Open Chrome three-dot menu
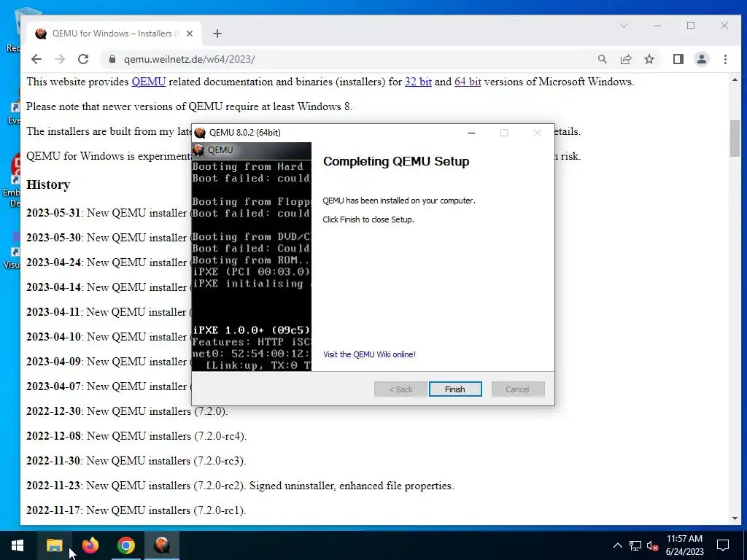The image size is (747, 560). pos(725,59)
